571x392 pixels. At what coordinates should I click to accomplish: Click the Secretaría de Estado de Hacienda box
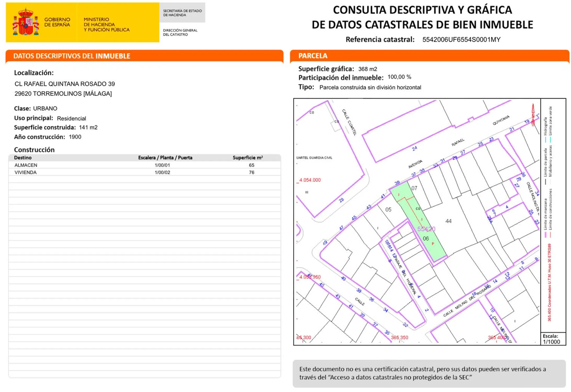click(182, 13)
